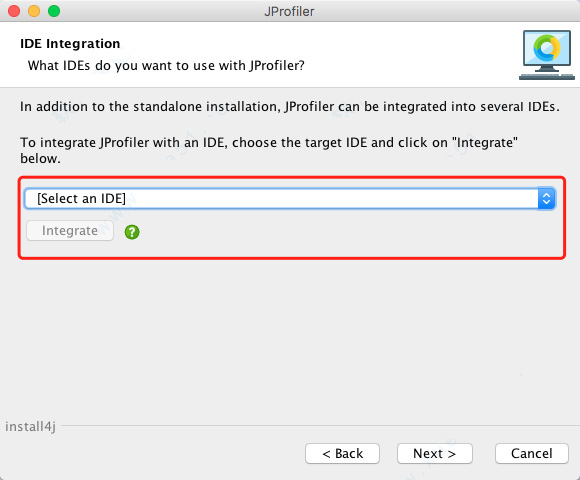The width and height of the screenshot is (580, 480).
Task: Cancel the JProfiler setup wizard
Action: pyautogui.click(x=532, y=453)
